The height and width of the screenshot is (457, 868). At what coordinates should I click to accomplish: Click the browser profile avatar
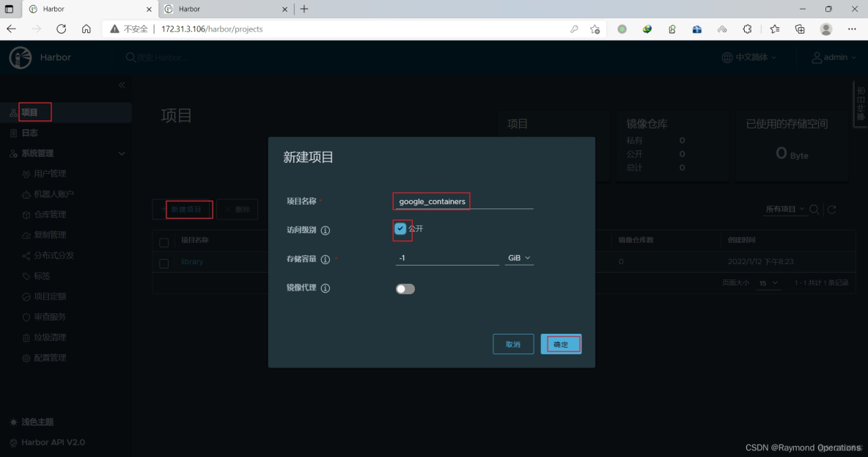(826, 29)
